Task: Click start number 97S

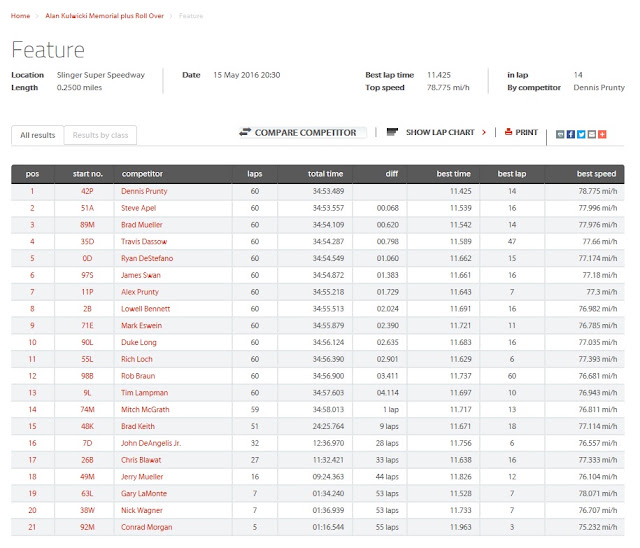Action: point(87,275)
